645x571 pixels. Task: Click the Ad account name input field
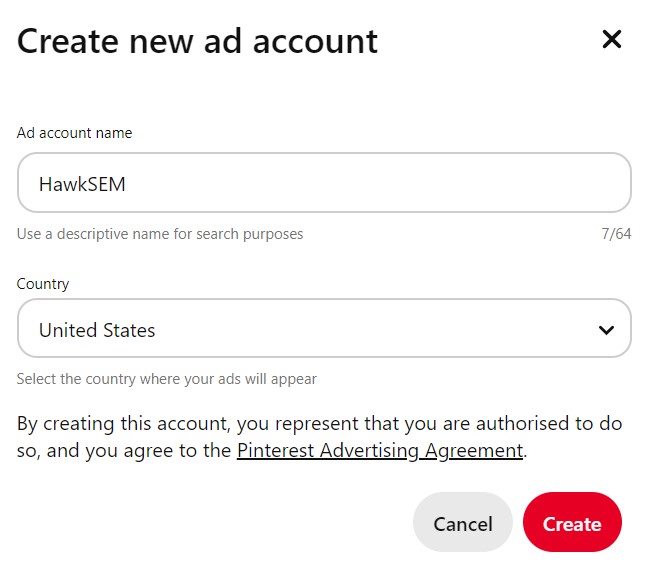324,183
